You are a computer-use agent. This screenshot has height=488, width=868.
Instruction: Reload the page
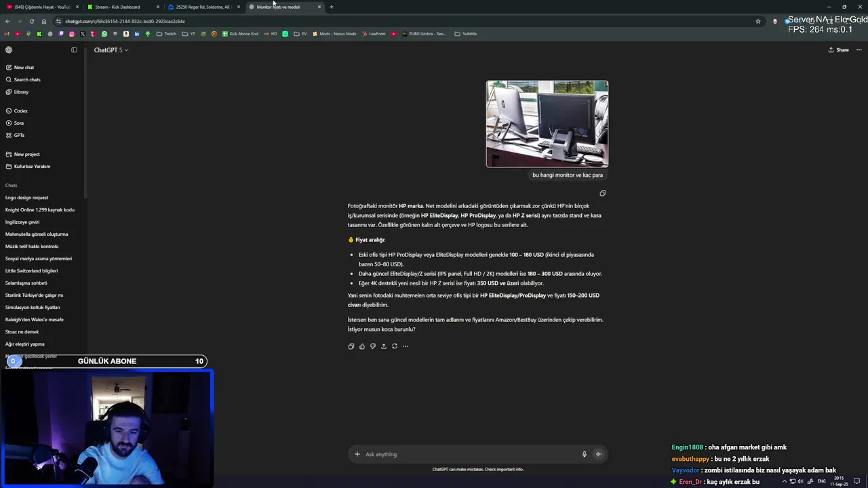click(31, 21)
